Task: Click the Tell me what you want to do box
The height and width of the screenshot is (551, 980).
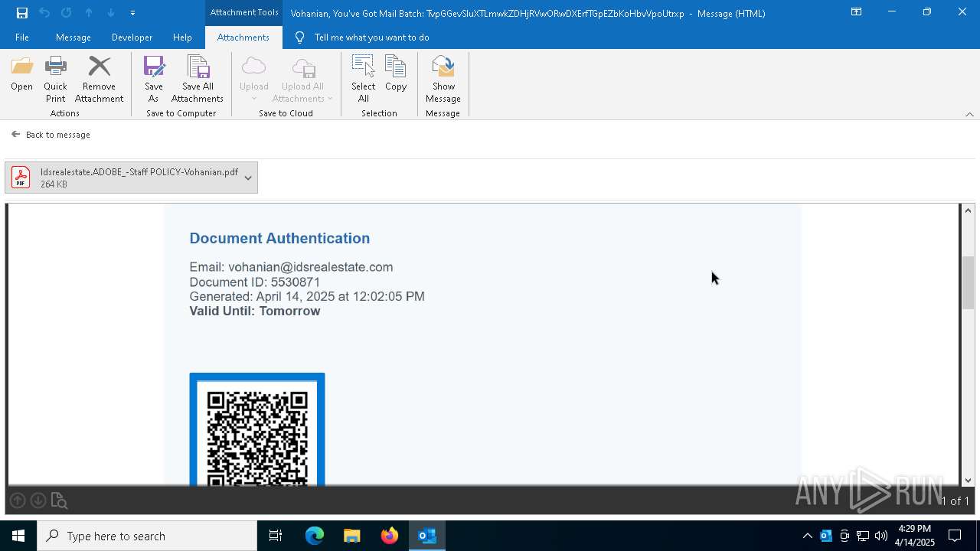Action: 371,37
